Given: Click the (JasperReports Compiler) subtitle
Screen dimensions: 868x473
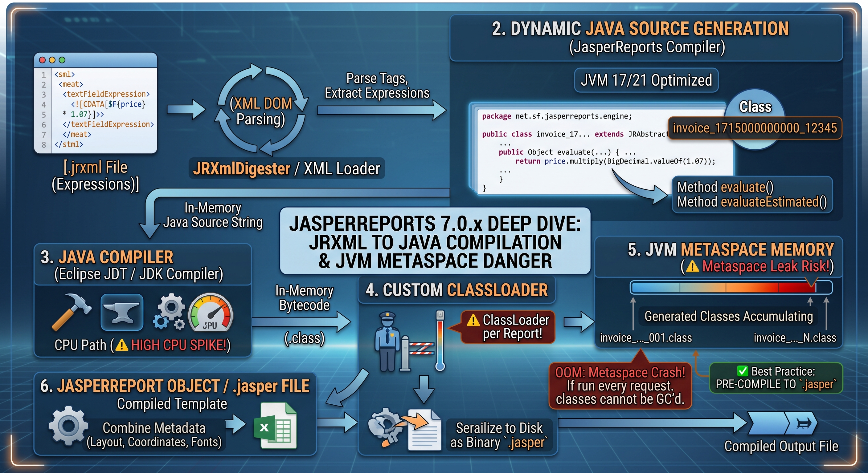Looking at the screenshot, I should [x=647, y=47].
